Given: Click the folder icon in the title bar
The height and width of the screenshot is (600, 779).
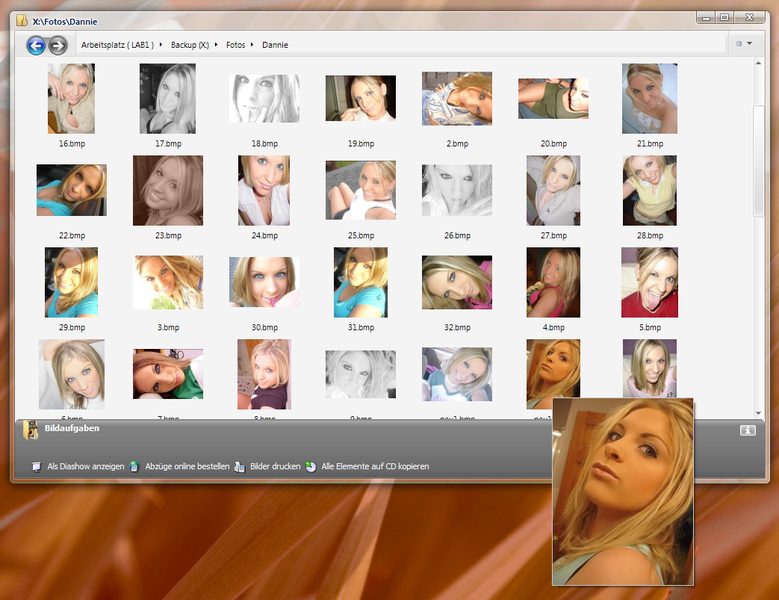Looking at the screenshot, I should pos(22,21).
